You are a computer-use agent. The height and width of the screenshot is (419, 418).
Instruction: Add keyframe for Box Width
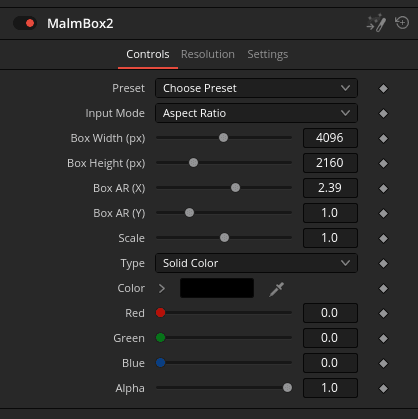[383, 138]
